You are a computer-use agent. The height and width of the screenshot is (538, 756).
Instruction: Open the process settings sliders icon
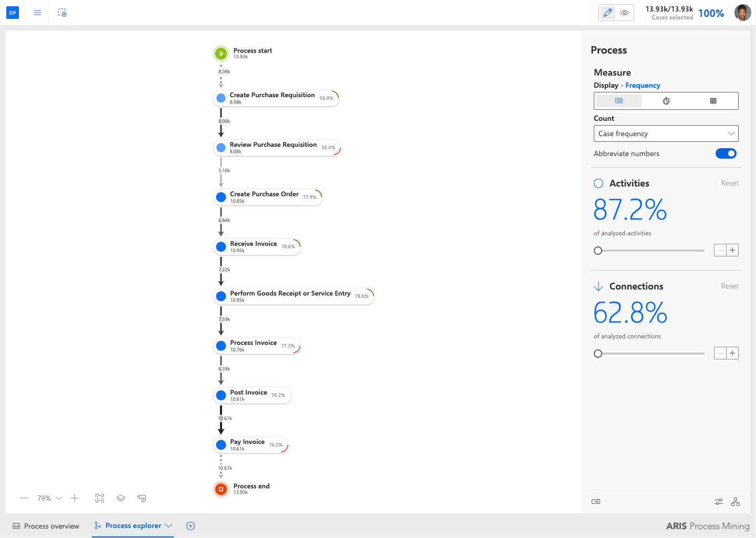(x=719, y=502)
